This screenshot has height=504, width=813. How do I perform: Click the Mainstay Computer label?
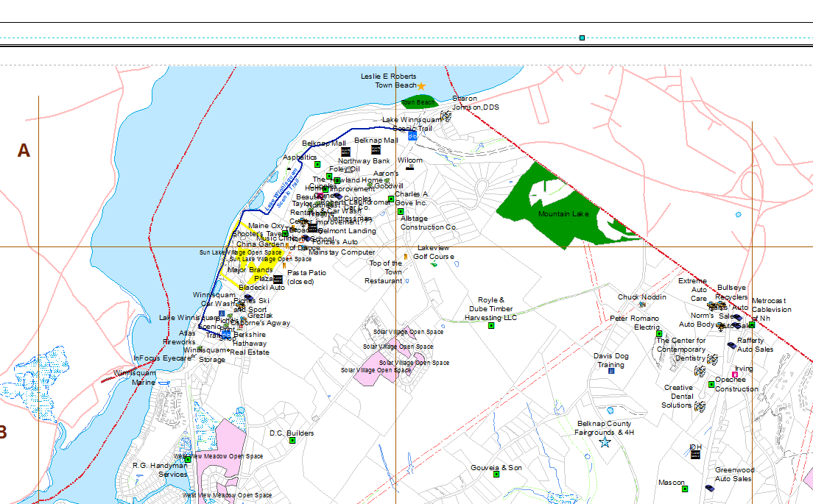pyautogui.click(x=342, y=252)
